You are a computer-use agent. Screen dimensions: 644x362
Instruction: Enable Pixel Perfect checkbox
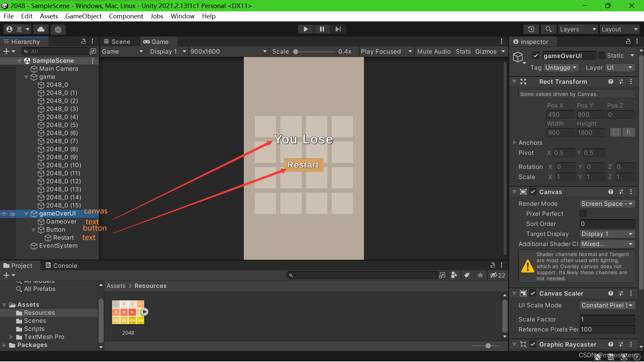[583, 214]
